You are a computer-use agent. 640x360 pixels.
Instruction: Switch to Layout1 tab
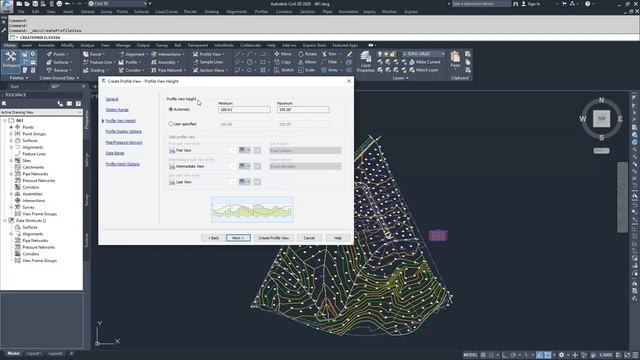34,353
